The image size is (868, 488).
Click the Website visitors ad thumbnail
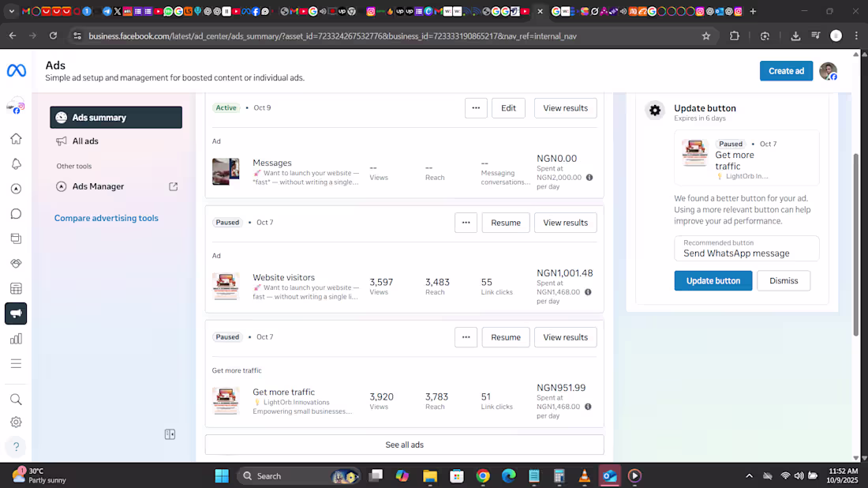click(226, 287)
